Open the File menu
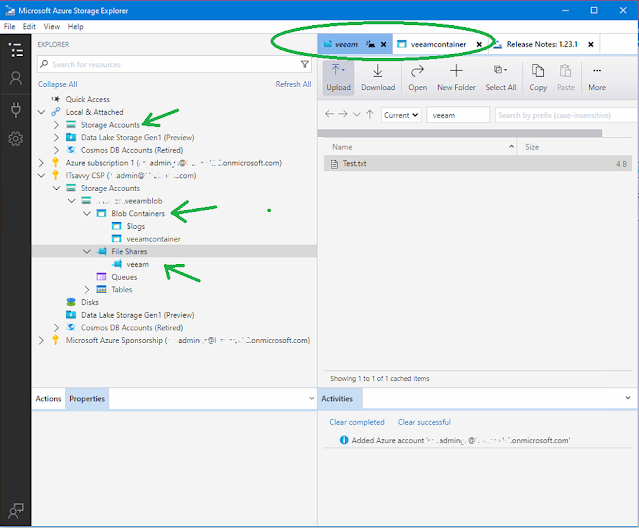 pyautogui.click(x=9, y=26)
